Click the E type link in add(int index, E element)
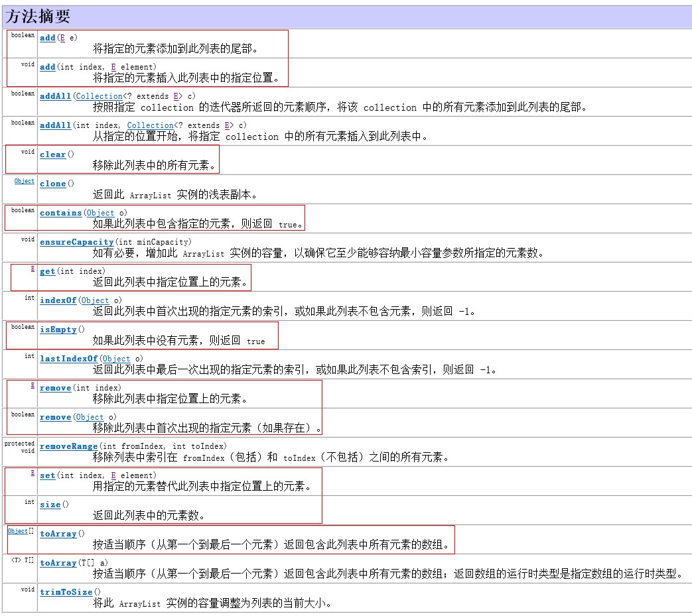 113,67
